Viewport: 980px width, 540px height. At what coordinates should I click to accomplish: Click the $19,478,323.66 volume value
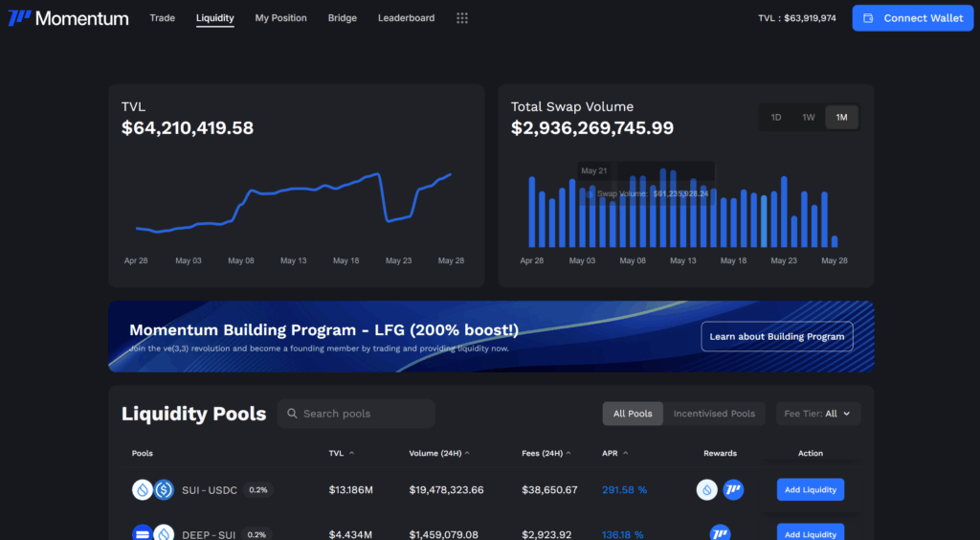tap(446, 490)
